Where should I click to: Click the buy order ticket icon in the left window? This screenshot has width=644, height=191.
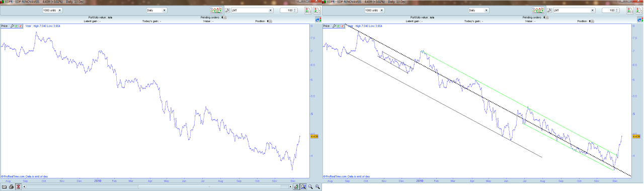pos(308,11)
